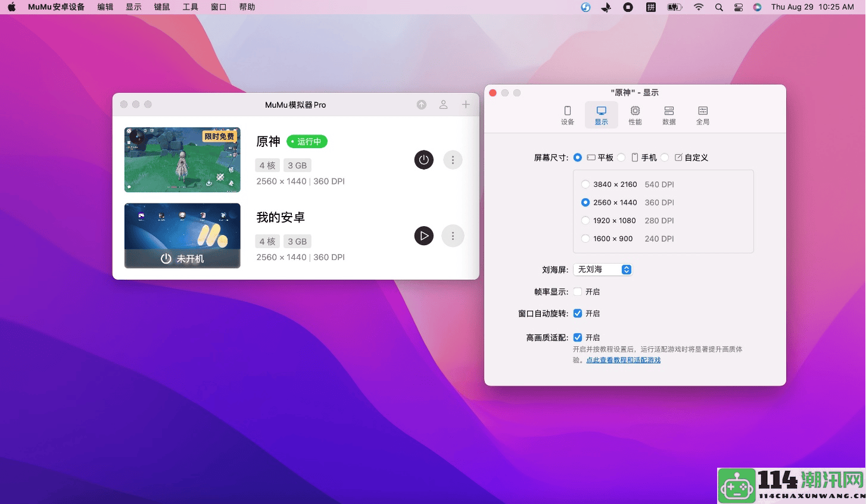Open the 帮助 menu
This screenshot has height=504, width=866.
point(247,7)
